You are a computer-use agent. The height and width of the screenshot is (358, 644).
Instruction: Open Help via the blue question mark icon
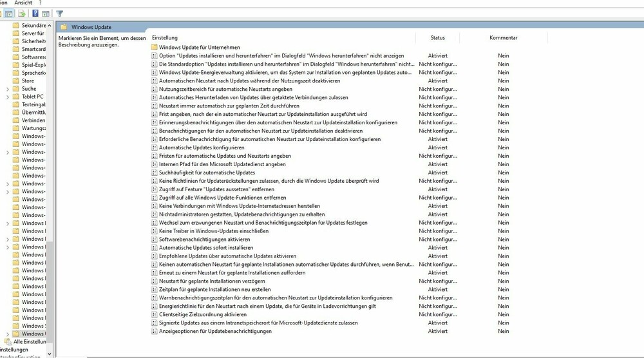[x=35, y=14]
